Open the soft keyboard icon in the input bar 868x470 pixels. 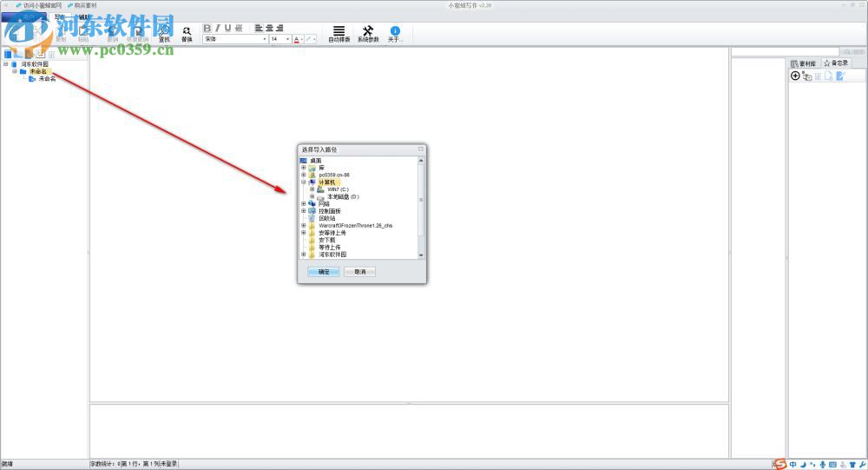(x=832, y=465)
